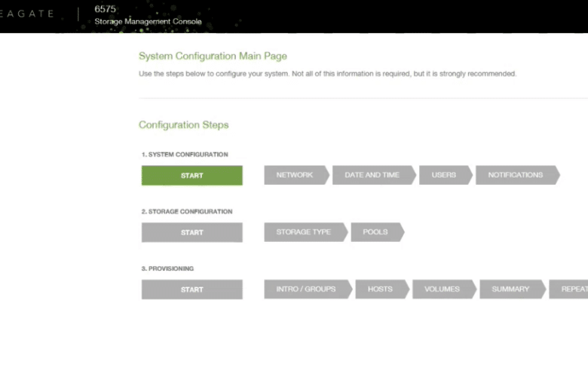Viewport: 588px width, 389px height.
Task: Select the Storage Type step
Action: (306, 232)
